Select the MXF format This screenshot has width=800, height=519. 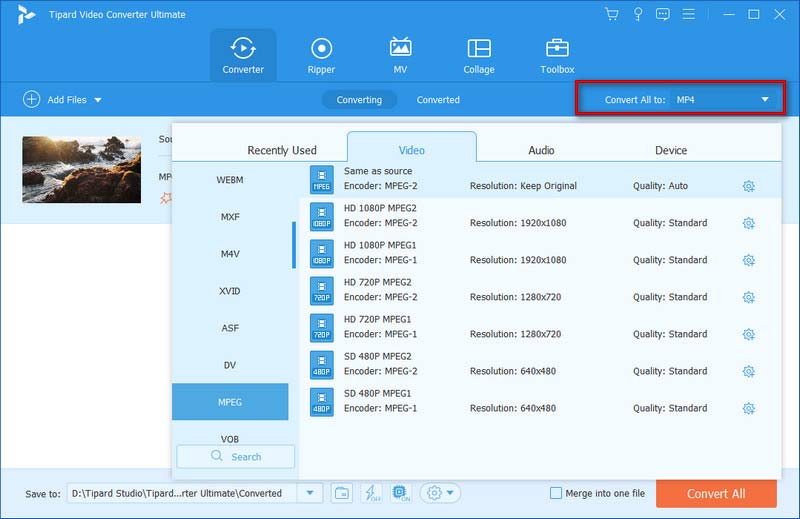pyautogui.click(x=230, y=217)
